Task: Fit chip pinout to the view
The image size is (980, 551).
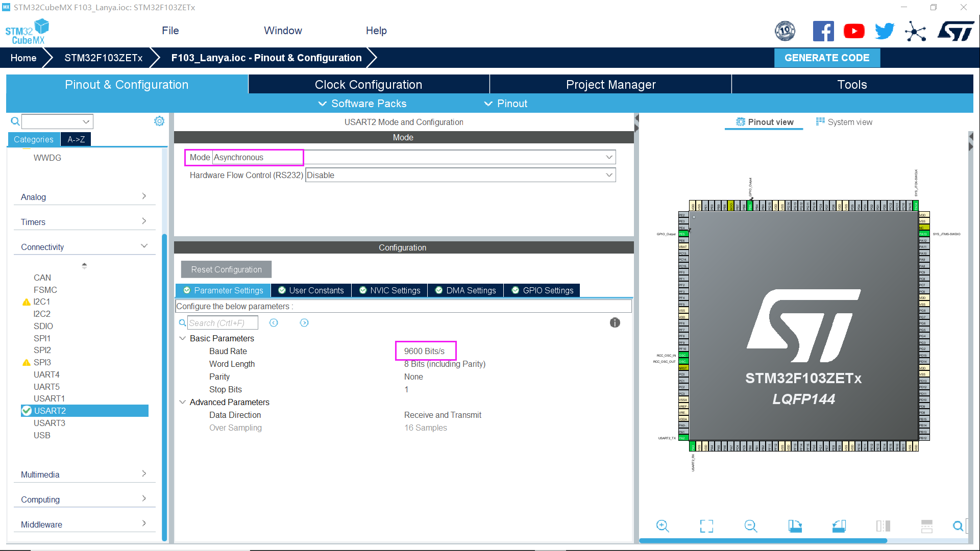Action: (x=706, y=526)
